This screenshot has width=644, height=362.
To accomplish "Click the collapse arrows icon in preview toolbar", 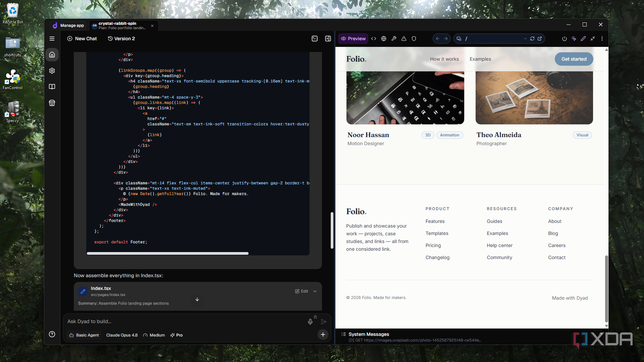I will (x=593, y=39).
